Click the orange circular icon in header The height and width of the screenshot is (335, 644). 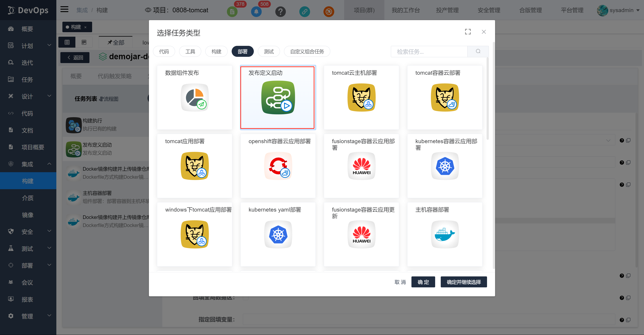[x=329, y=11]
